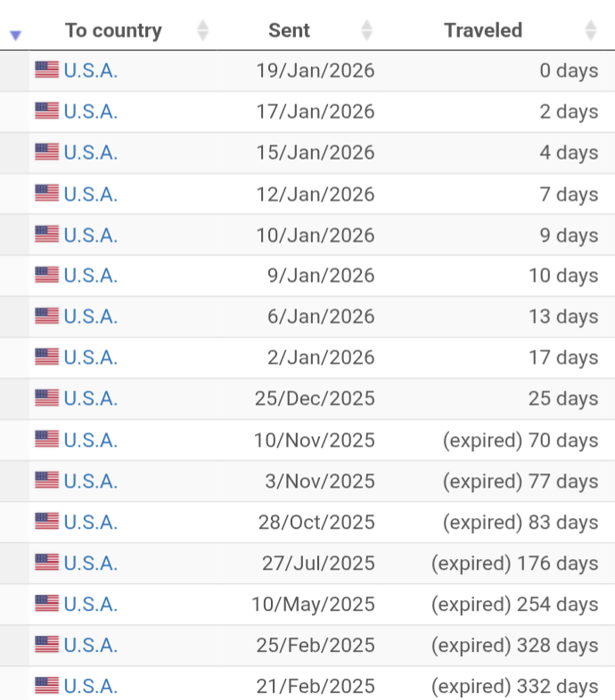This screenshot has width=615, height=700.
Task: Open U.S.A. link for 28/Oct/2025 row
Action: (90, 522)
